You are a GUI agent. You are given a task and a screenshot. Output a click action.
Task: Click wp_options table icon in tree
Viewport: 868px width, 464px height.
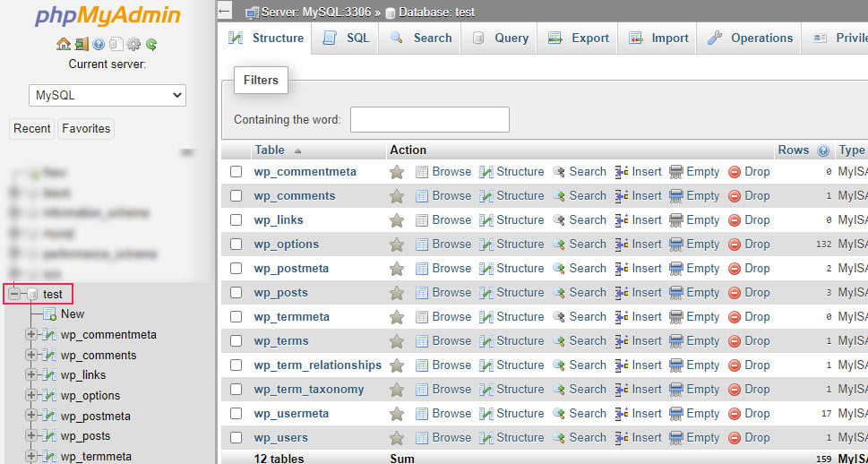click(x=49, y=396)
